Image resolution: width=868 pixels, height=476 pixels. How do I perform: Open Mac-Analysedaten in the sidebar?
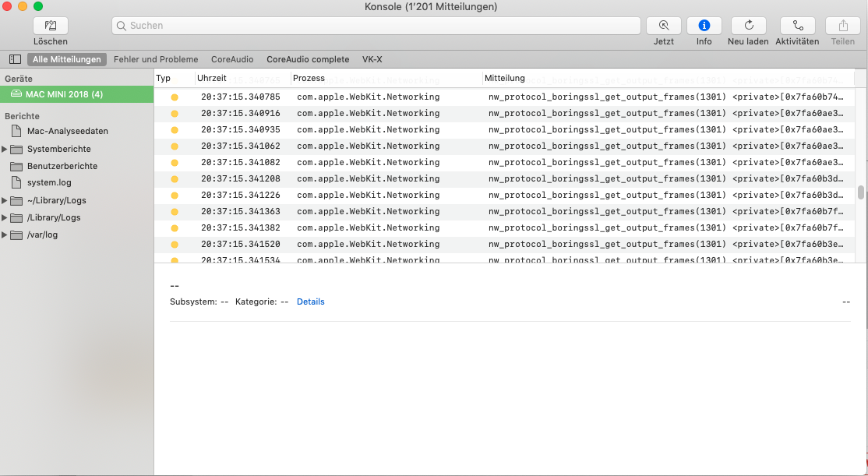[x=68, y=131]
